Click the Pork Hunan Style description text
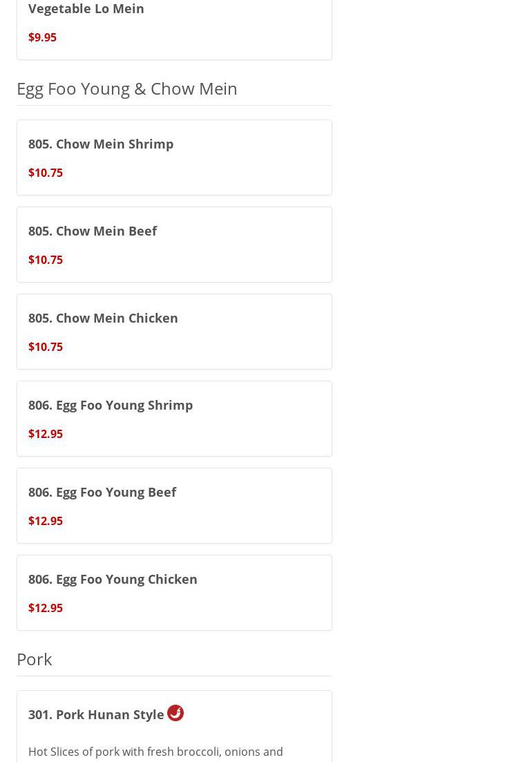This screenshot has height=762, width=532. pyautogui.click(x=155, y=752)
